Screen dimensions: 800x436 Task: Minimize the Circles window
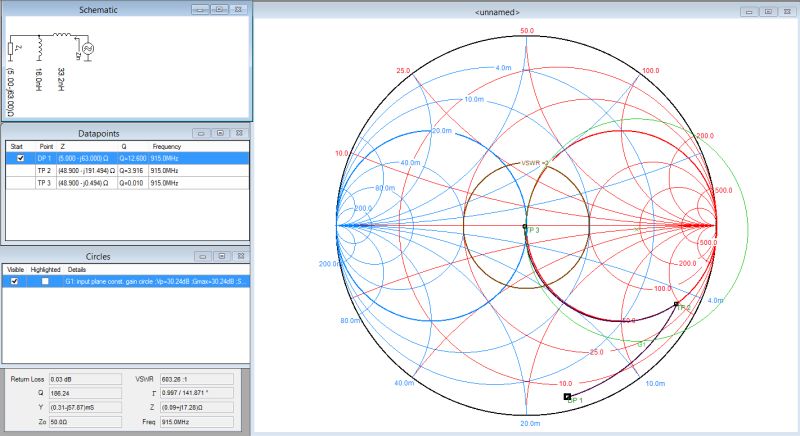pos(203,256)
